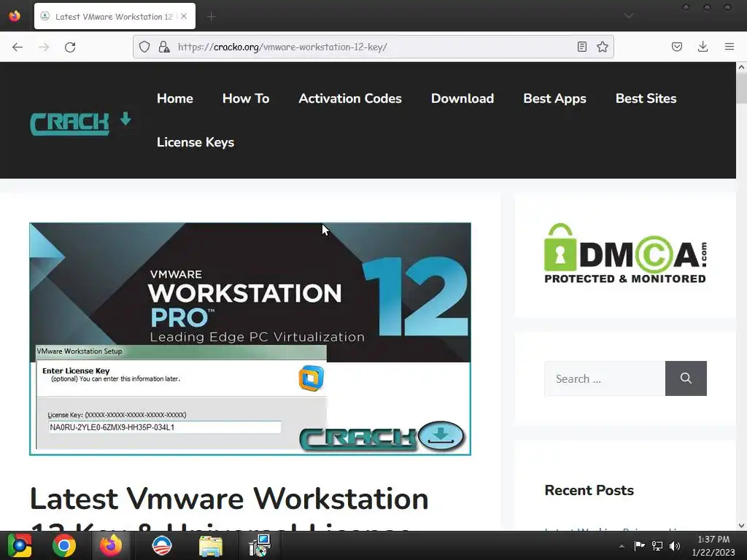747x560 pixels.
Task: Click the site padlock security icon
Action: pos(164,47)
